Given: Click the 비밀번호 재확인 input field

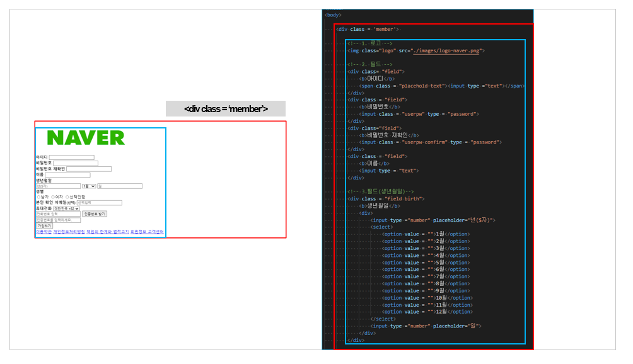Looking at the screenshot, I should pyautogui.click(x=89, y=169).
